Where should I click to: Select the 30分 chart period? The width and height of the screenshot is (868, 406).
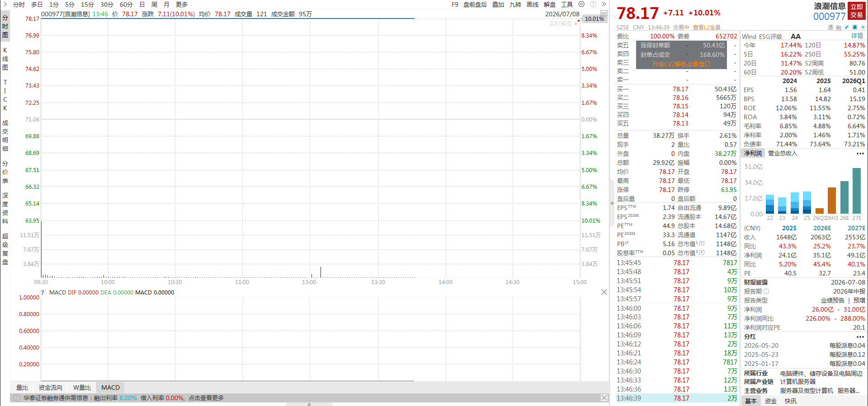107,5
